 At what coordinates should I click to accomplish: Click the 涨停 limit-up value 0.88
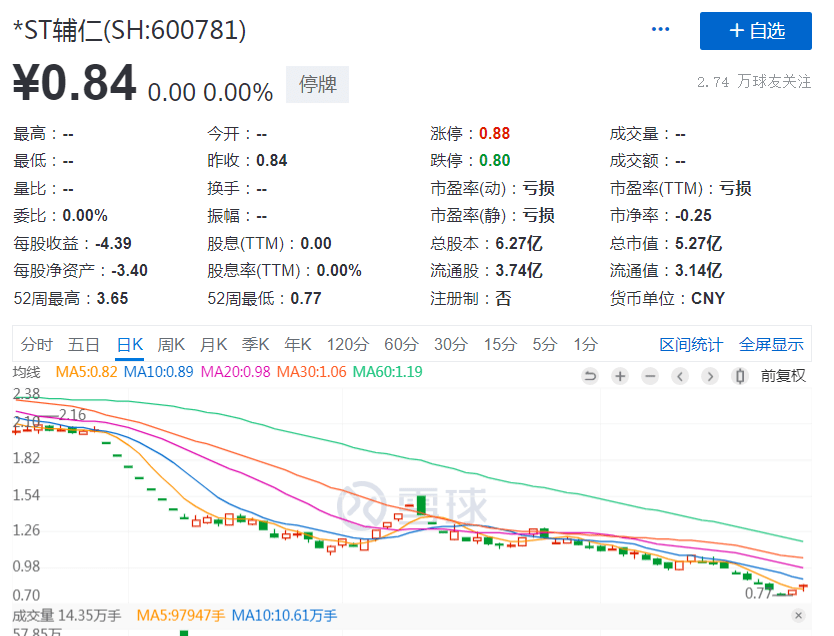pos(495,133)
